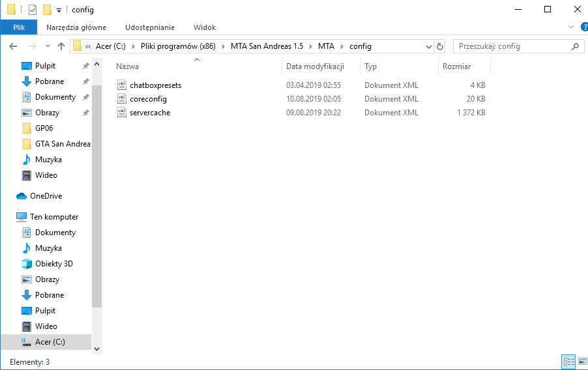Click the sidebar scroll down arrow
This screenshot has width=588, height=370.
pyautogui.click(x=96, y=349)
